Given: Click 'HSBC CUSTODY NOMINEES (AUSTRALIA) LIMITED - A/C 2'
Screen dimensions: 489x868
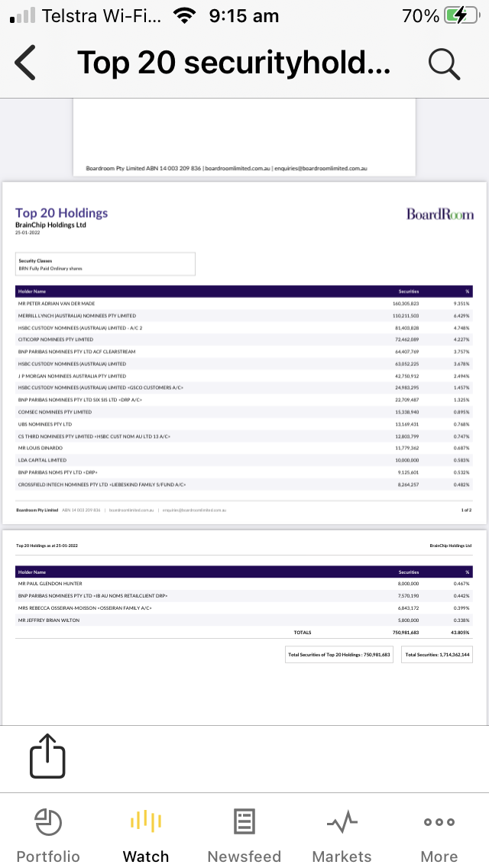Looking at the screenshot, I should tap(80, 328).
